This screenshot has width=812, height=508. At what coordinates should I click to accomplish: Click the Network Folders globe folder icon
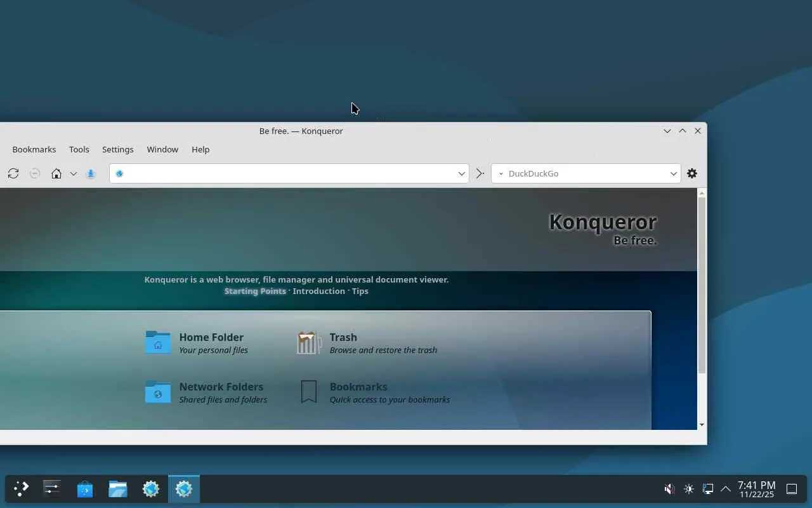[x=158, y=392]
